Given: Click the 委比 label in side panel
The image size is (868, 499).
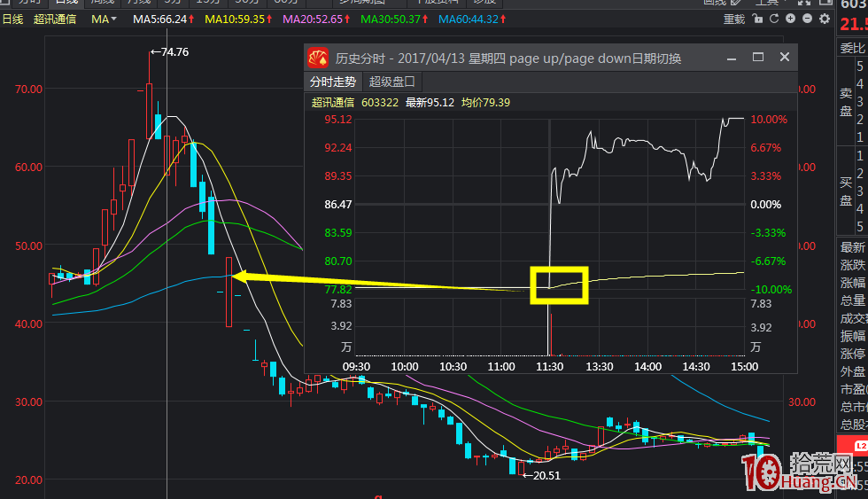Looking at the screenshot, I should [852, 48].
